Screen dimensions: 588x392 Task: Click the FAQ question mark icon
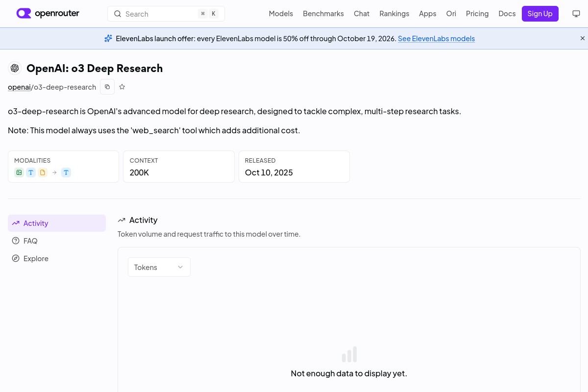click(x=16, y=241)
